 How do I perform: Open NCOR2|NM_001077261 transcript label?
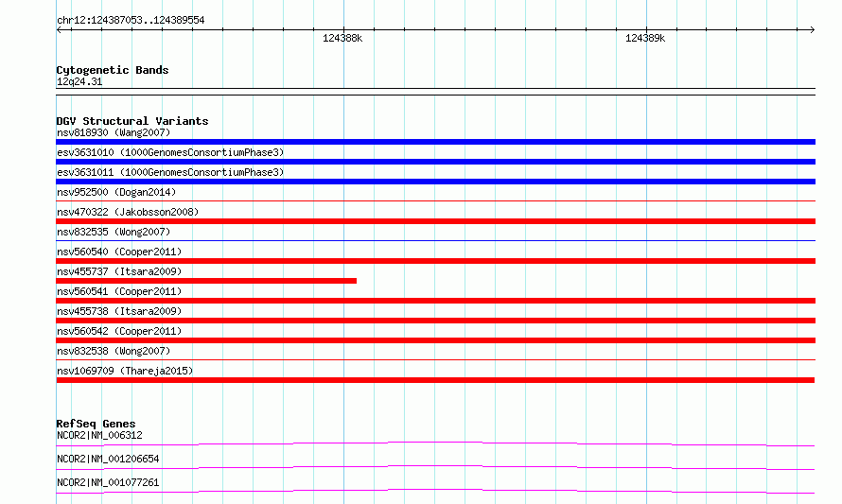[108, 482]
